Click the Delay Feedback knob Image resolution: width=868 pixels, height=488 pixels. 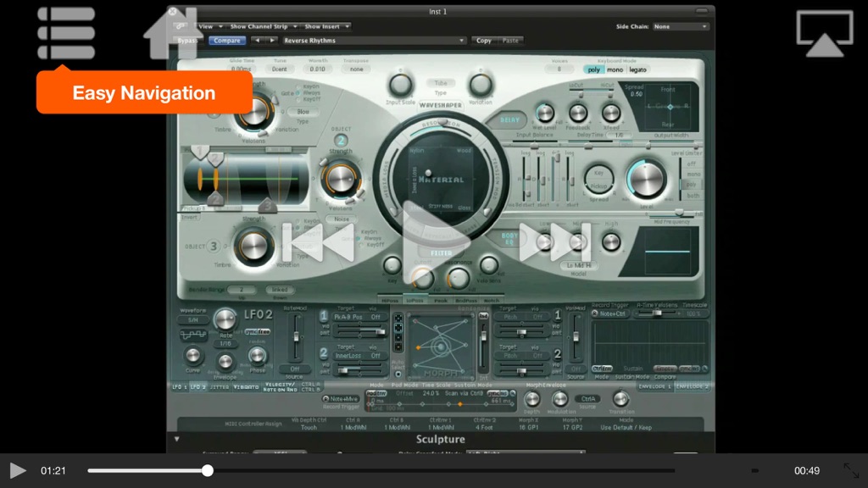578,113
